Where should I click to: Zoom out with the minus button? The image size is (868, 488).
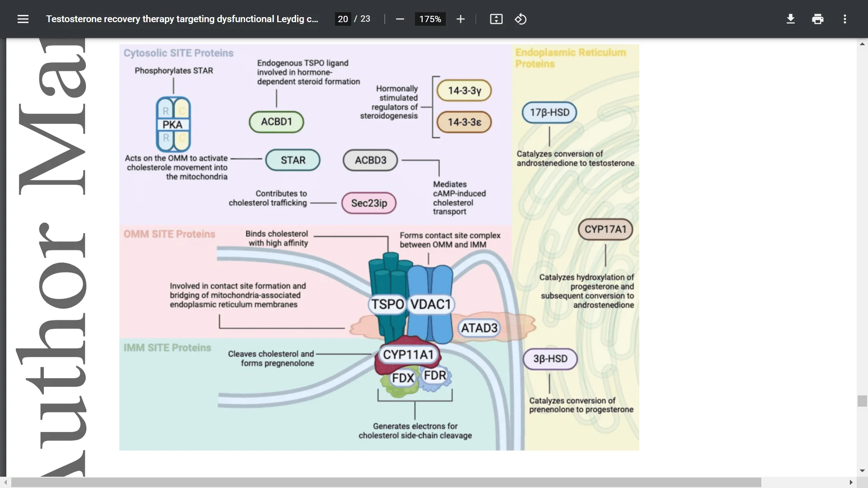400,19
